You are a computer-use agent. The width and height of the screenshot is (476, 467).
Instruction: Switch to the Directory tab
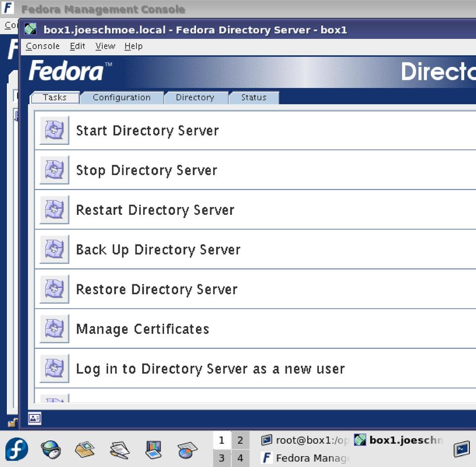[x=195, y=98]
